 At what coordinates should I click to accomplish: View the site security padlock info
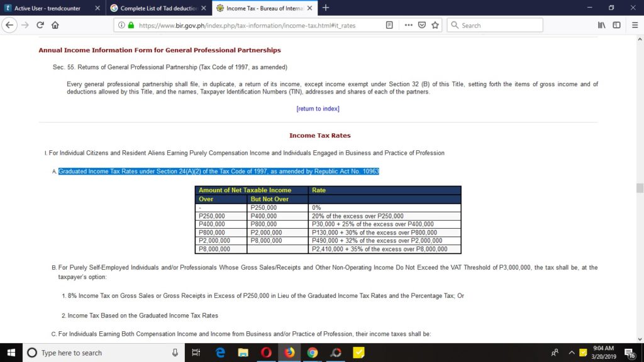131,26
